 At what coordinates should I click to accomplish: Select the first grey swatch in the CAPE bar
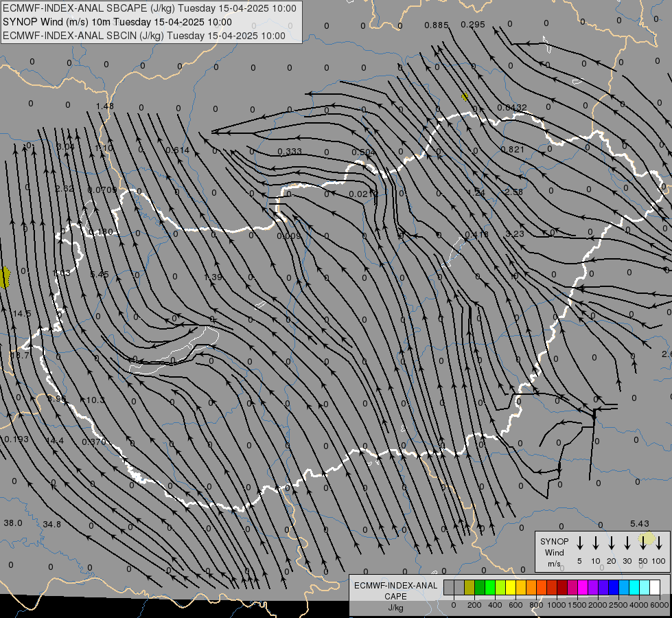pyautogui.click(x=449, y=587)
